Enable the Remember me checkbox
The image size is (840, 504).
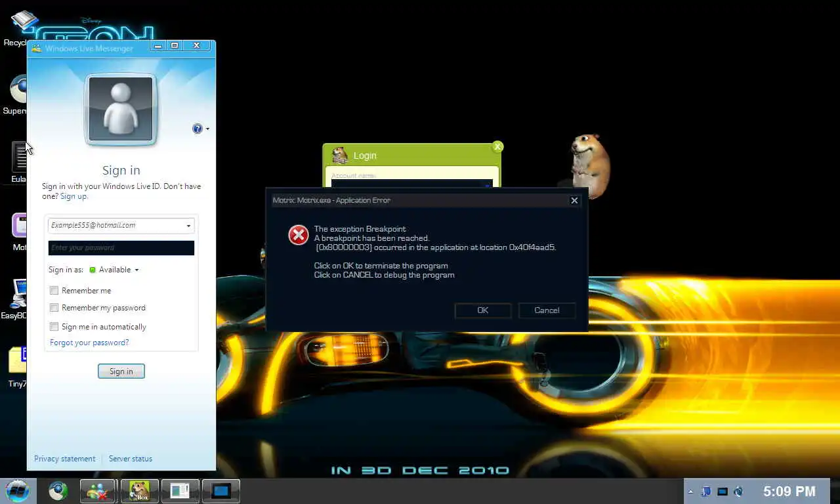(54, 290)
